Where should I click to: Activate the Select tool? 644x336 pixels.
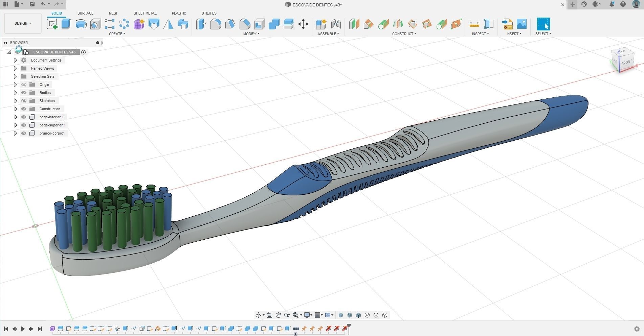pyautogui.click(x=543, y=24)
